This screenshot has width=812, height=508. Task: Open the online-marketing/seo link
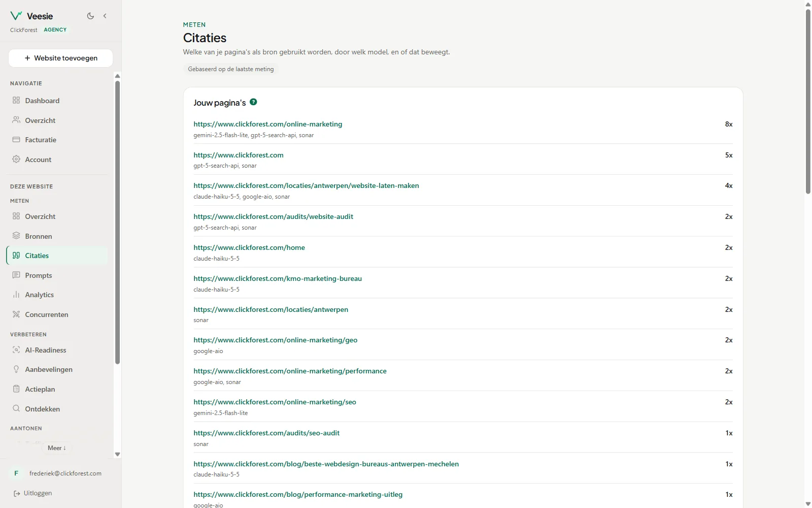click(x=275, y=402)
